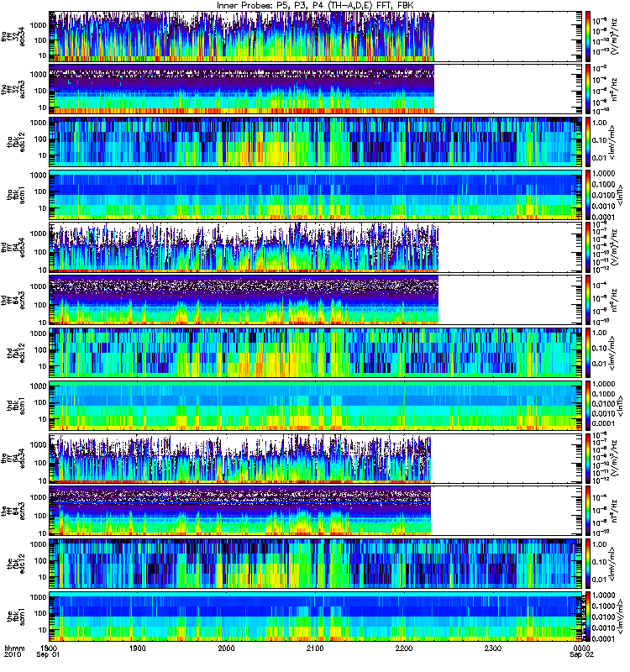Screen dimensions: 630x672
Task: Click the '<|mV/m|>' unit label of tha edc12
Action: (612, 142)
